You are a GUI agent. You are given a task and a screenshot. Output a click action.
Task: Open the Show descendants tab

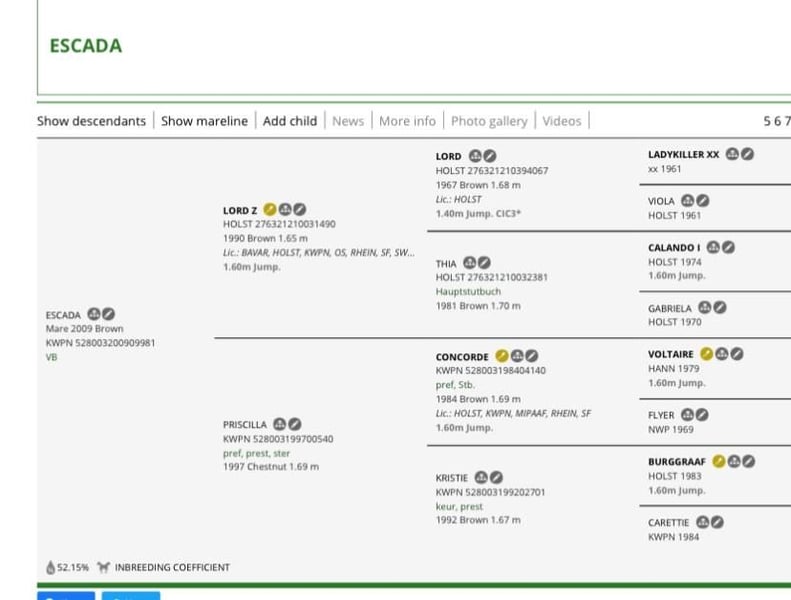[x=91, y=121]
